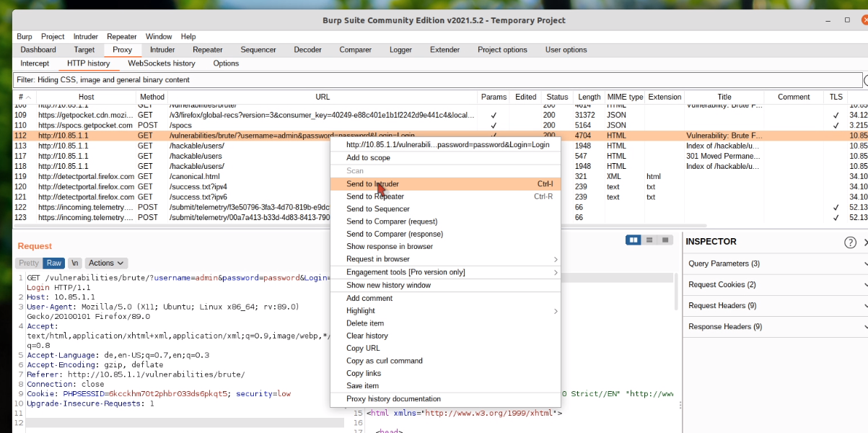Click the history filter bar
868x433 pixels.
click(433, 80)
